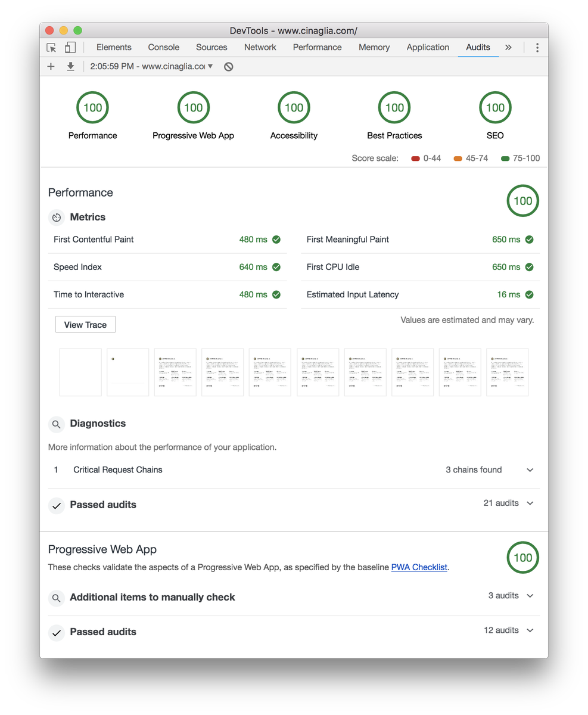This screenshot has width=588, height=715.
Task: Click the green check beside First Meaningful Paint
Action: tap(530, 240)
